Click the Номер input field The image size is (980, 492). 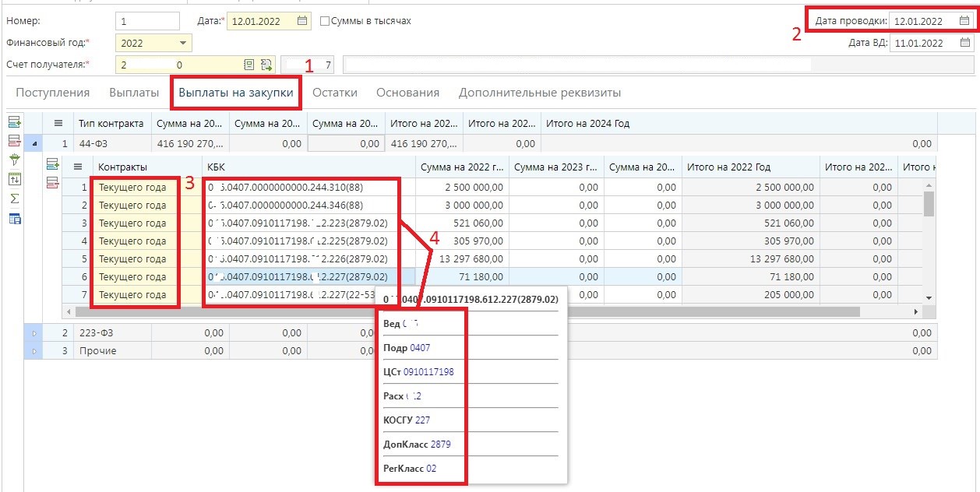click(x=147, y=21)
